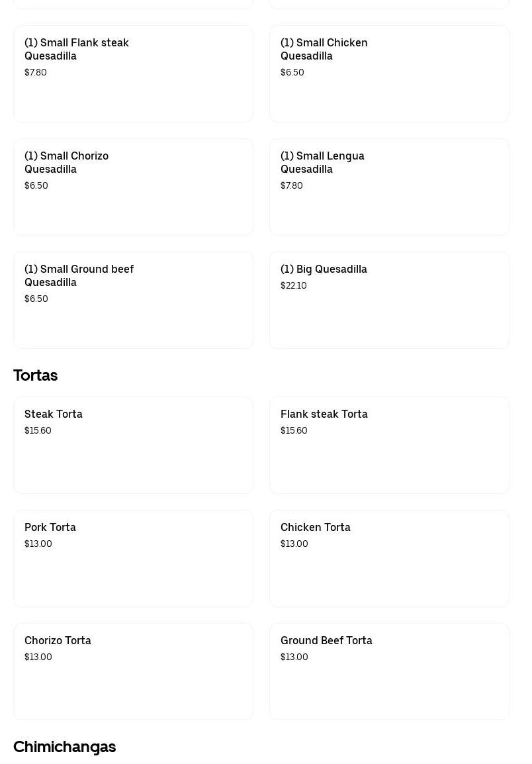Click the $15.60 price under Steak Torta
The image size is (532, 764).
38,431
